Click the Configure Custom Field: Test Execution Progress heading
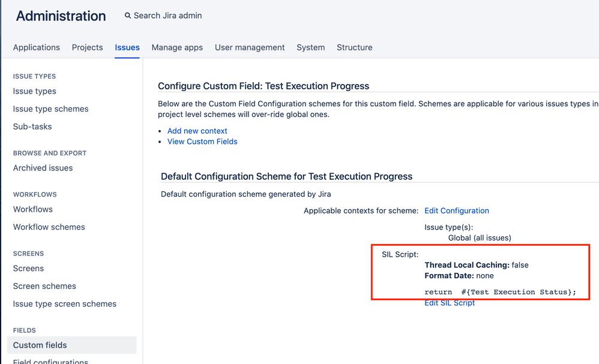The image size is (599, 364). coord(263,86)
